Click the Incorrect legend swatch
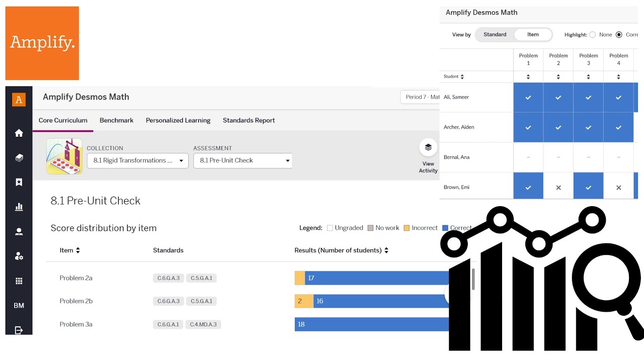The width and height of the screenshot is (644, 362). (407, 228)
